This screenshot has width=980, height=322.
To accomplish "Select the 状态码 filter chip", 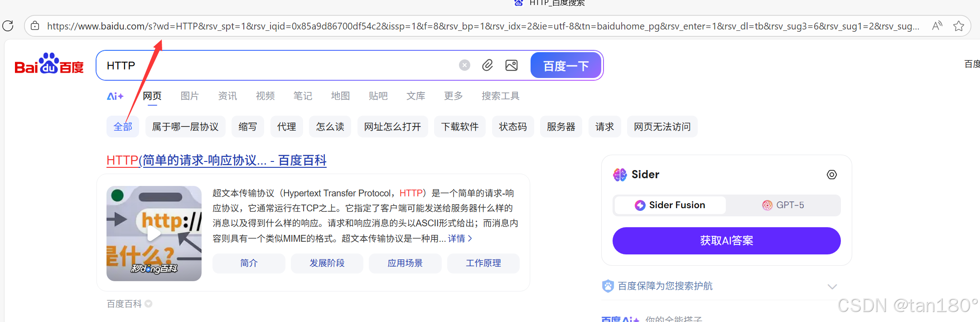I will (x=513, y=127).
